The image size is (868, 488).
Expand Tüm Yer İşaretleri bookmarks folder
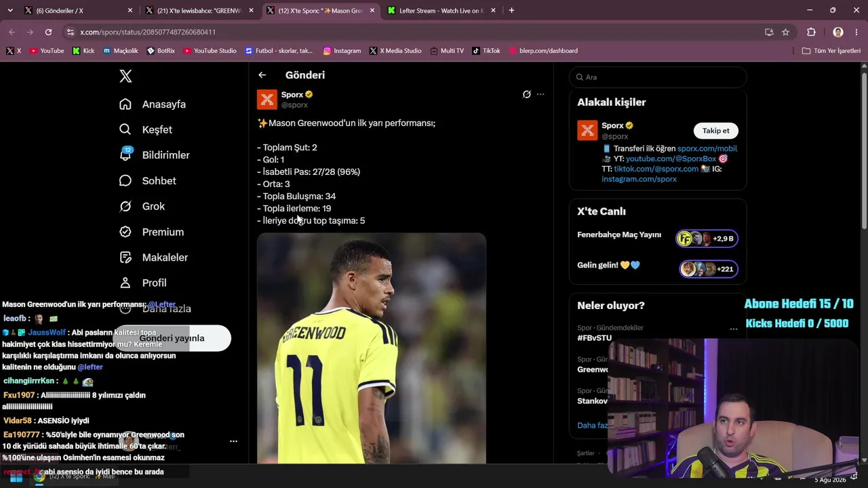point(831,51)
